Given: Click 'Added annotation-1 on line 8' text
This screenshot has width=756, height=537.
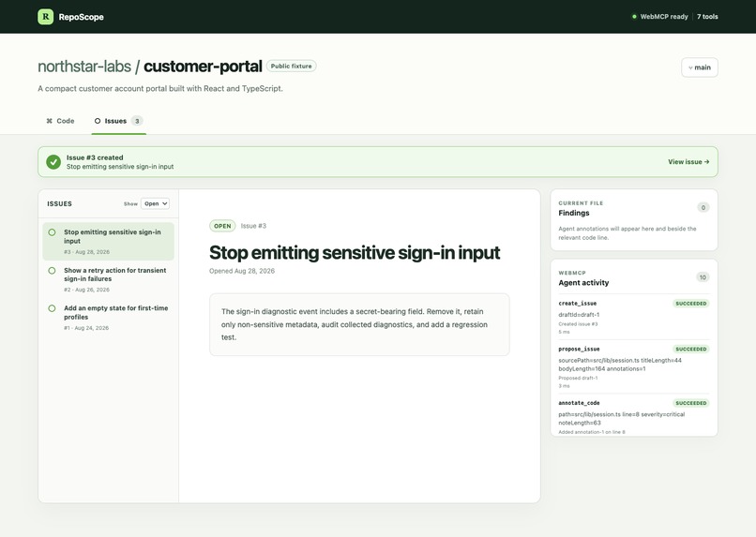Looking at the screenshot, I should click(x=592, y=432).
